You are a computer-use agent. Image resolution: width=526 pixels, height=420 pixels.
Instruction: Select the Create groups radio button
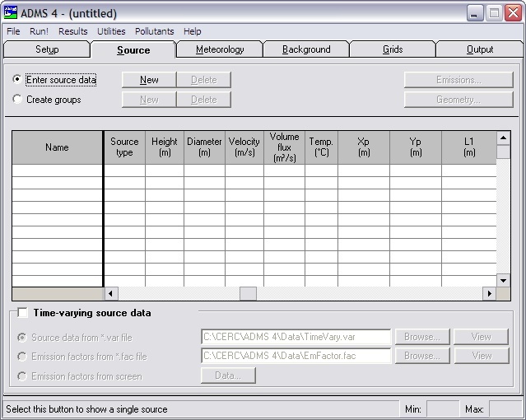(x=16, y=99)
